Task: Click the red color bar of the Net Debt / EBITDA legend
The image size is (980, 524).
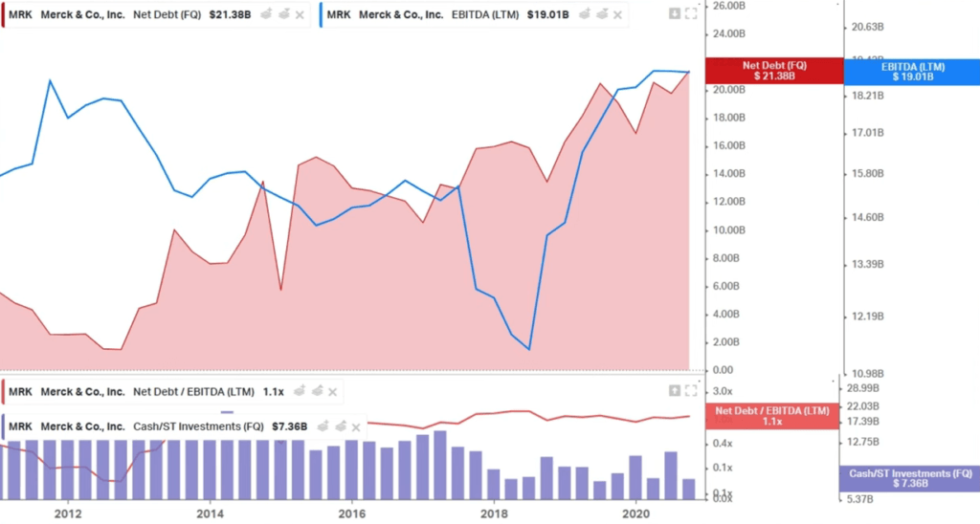Action: tap(3, 392)
